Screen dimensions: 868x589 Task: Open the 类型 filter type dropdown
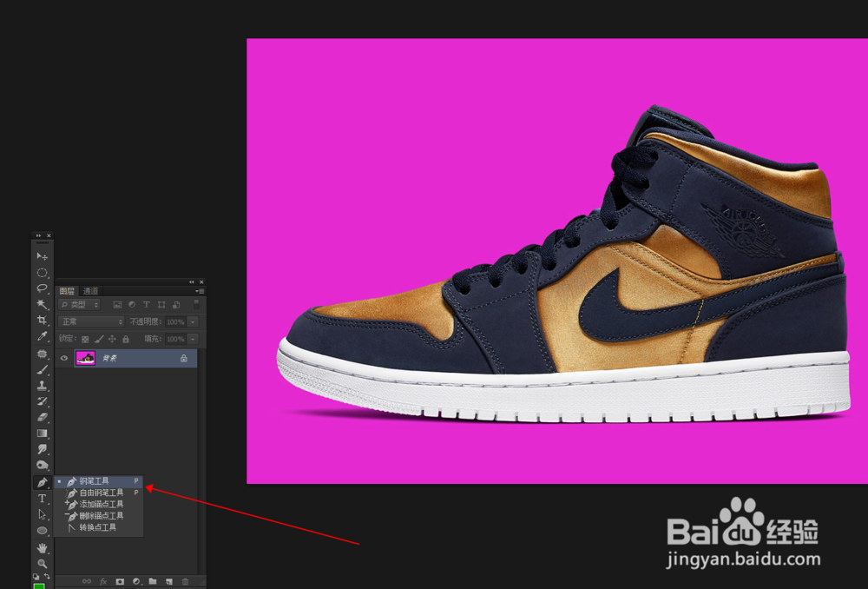[x=79, y=305]
